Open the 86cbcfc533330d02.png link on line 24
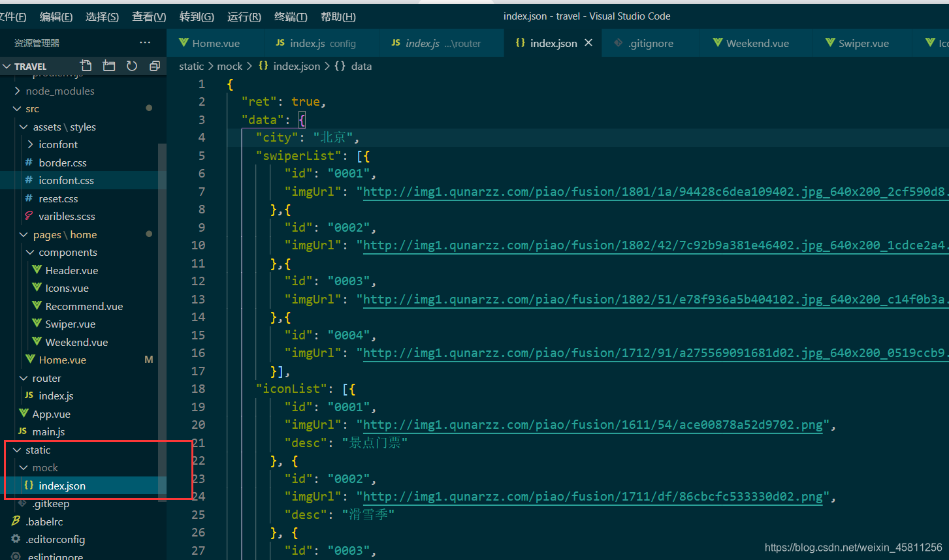Viewport: 949px width, 560px height. (593, 497)
